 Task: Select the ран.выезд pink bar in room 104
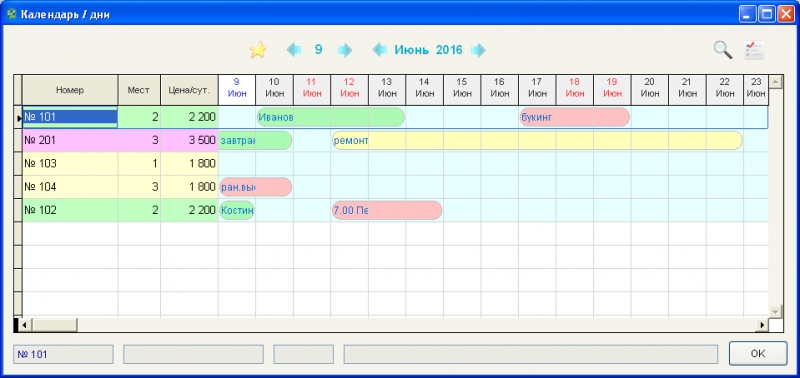point(255,187)
